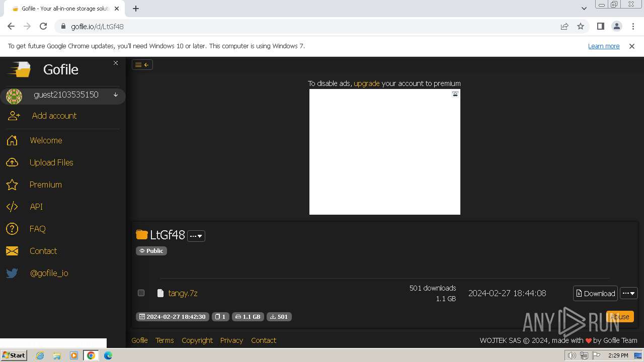Open the Privacy footer link
Viewport: 644px width, 362px height.
click(231, 340)
